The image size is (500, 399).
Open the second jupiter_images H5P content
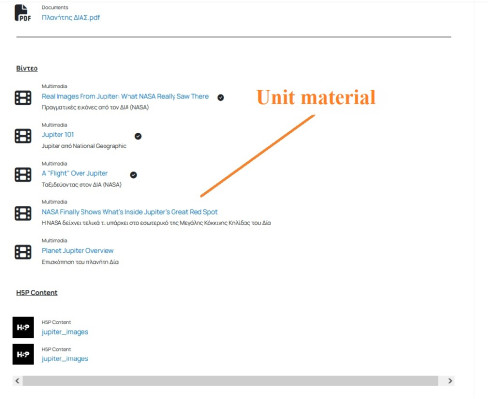click(x=65, y=359)
